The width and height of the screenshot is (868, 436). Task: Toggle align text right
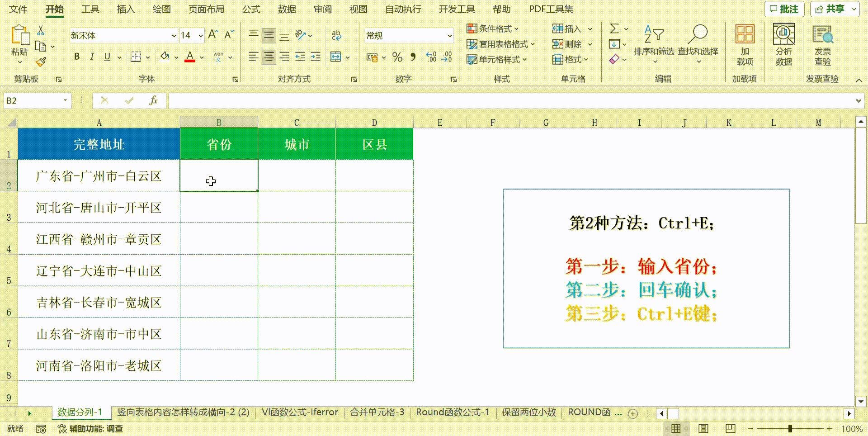284,57
